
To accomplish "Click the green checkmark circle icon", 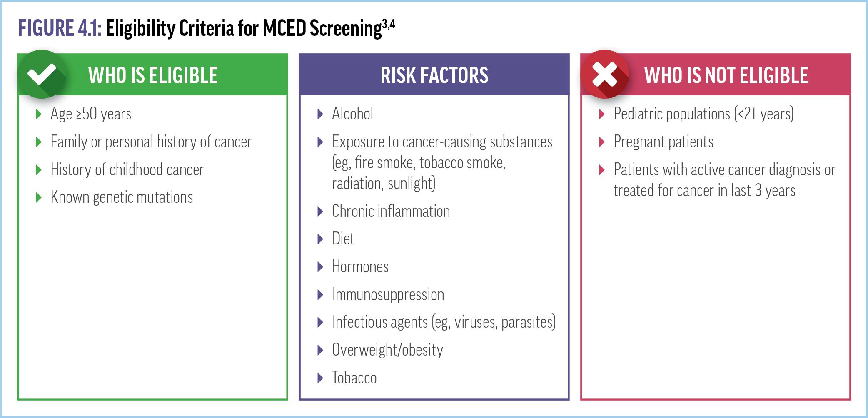I will [42, 75].
